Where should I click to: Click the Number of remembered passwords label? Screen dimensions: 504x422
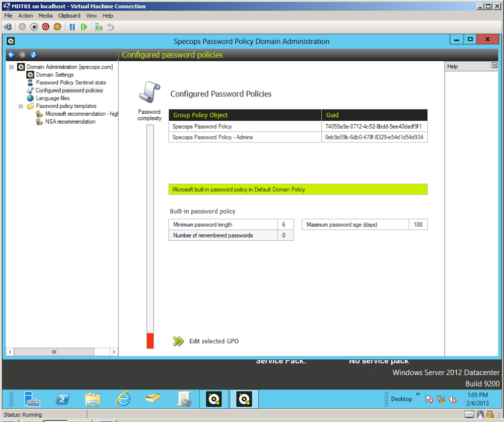point(213,235)
